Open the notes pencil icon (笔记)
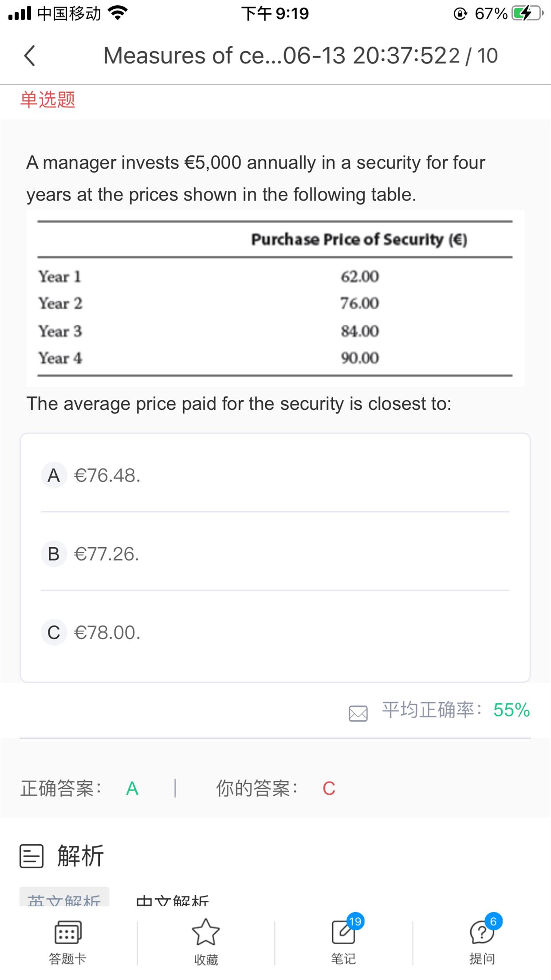The width and height of the screenshot is (551, 980). tap(343, 933)
